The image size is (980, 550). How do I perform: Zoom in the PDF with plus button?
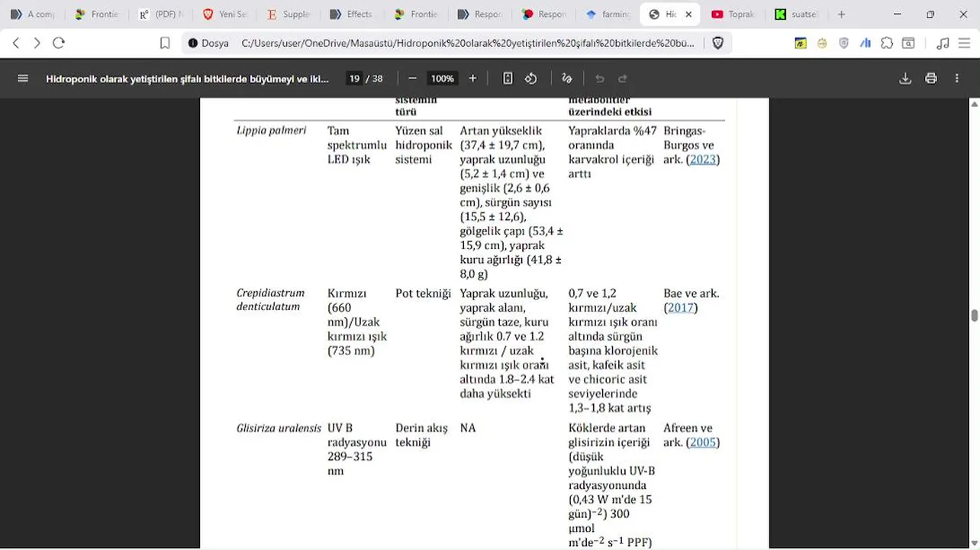pyautogui.click(x=472, y=78)
